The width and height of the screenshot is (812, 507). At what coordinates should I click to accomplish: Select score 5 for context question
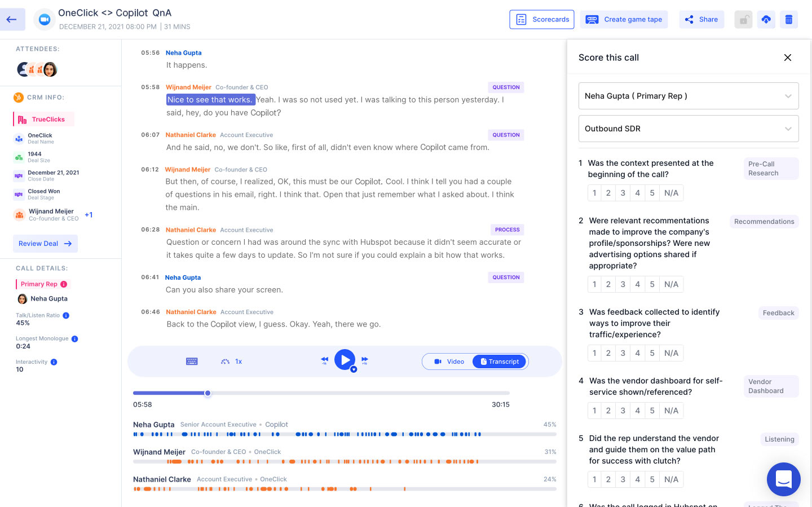(x=652, y=192)
